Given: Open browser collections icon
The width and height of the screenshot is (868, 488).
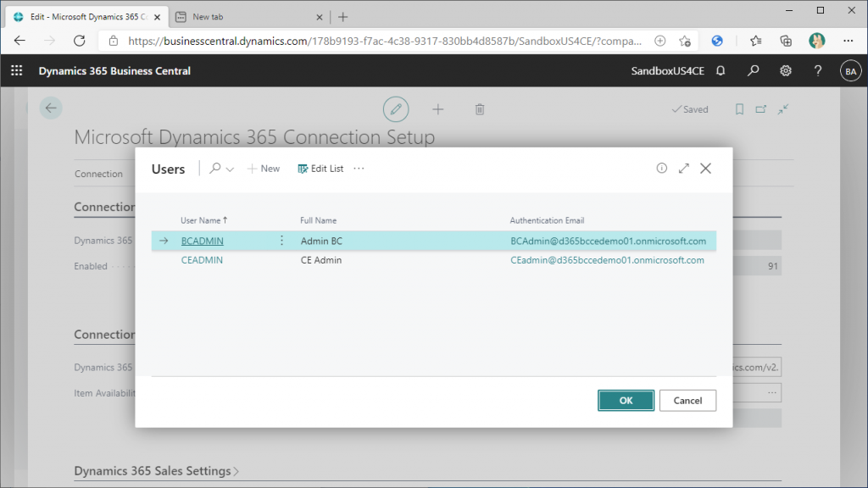Looking at the screenshot, I should click(786, 41).
